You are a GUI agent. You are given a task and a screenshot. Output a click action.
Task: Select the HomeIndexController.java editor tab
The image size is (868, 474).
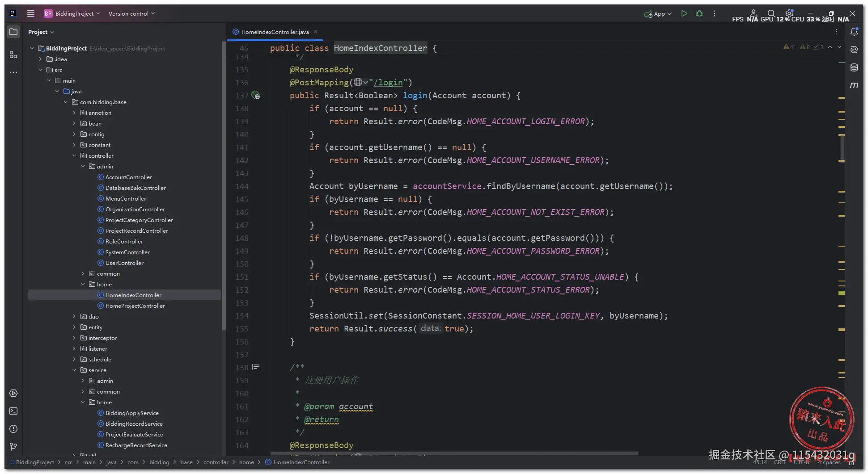(274, 32)
